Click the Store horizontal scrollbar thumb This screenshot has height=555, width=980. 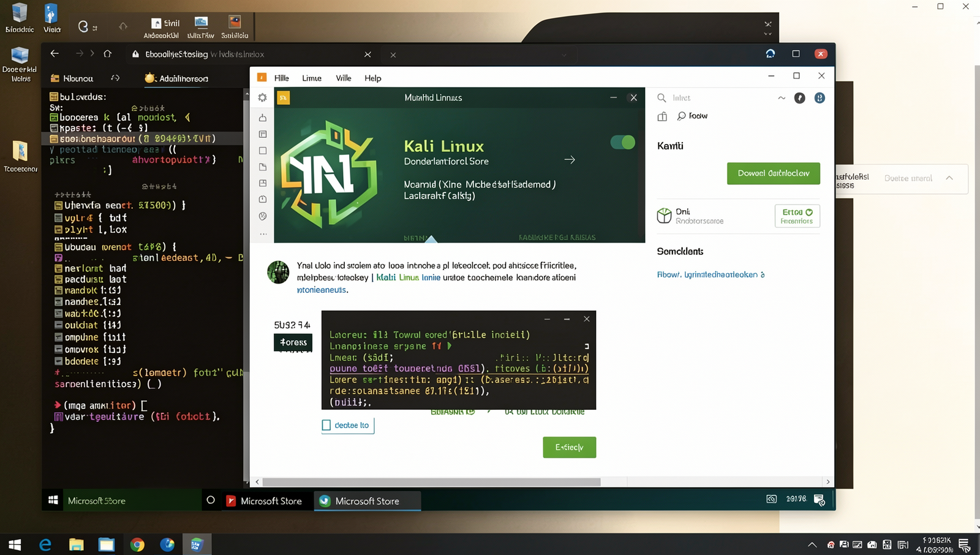point(431,482)
